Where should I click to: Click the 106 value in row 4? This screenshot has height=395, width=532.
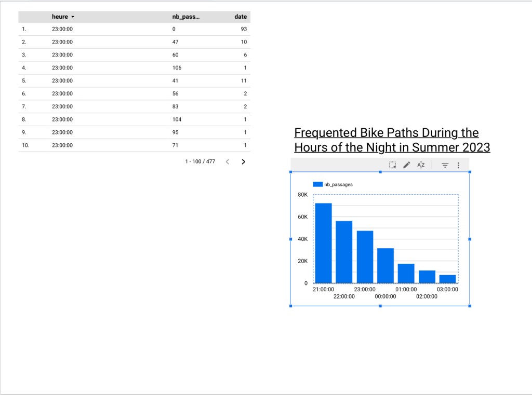(177, 68)
